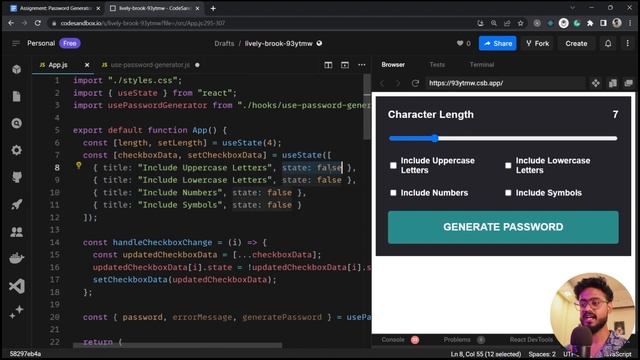Go back in the preview browser
This screenshot has height=360, width=640.
coord(382,83)
